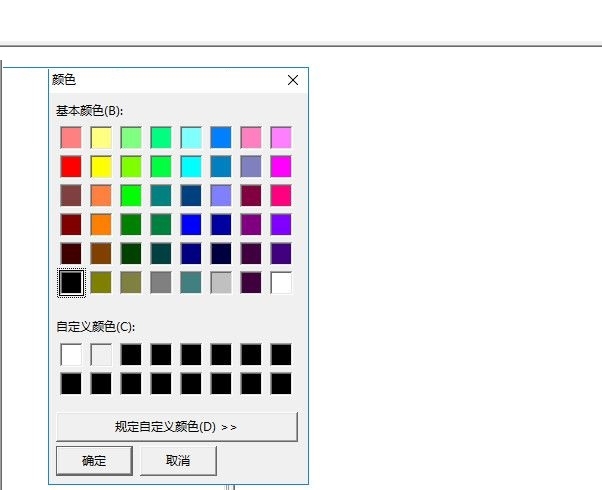Choose the medium green swatch left of sea-green
Screen dimensions: 602x490
pos(131,225)
